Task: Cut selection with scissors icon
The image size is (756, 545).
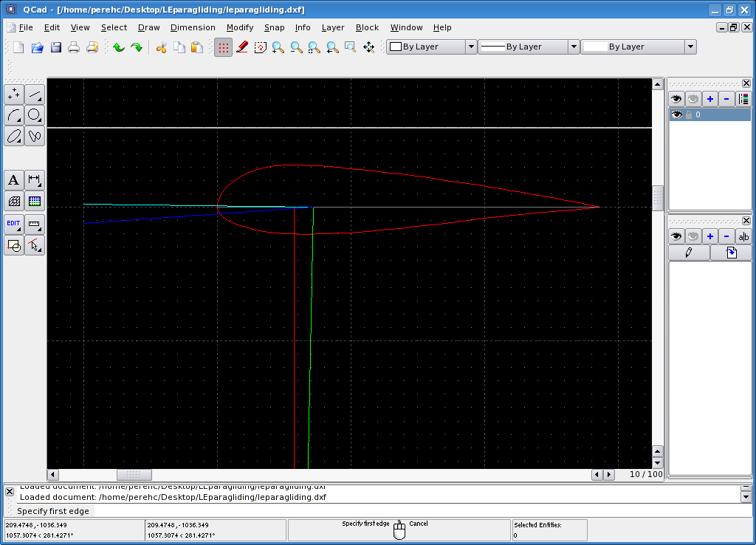Action: 161,47
